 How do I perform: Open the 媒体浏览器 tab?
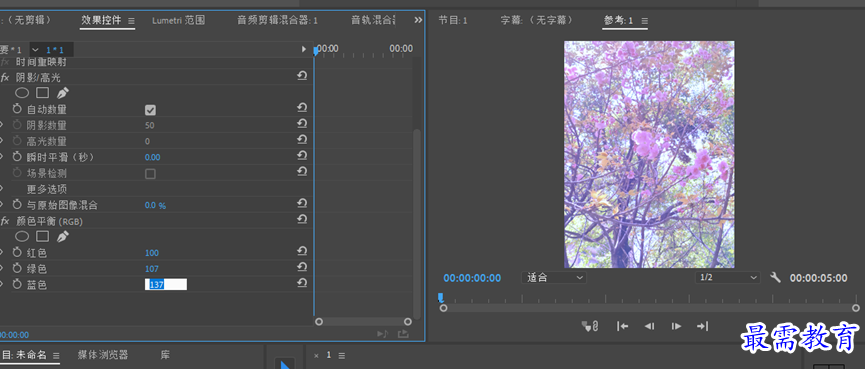[x=103, y=355]
